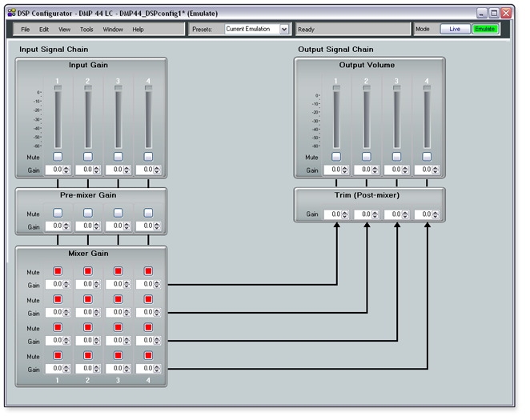Click Pre-mixer Gain channel 4 gain field
The image size is (530, 420).
tap(144, 227)
